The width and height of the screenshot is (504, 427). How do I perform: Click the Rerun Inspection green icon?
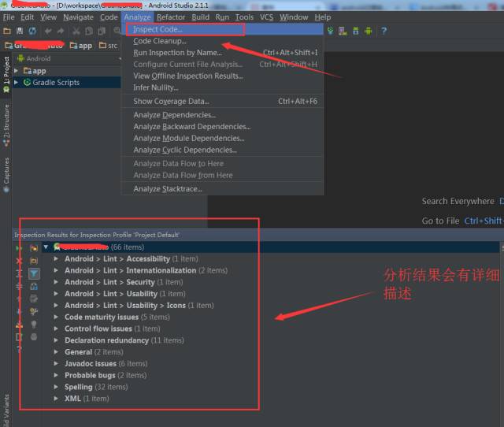pos(19,248)
